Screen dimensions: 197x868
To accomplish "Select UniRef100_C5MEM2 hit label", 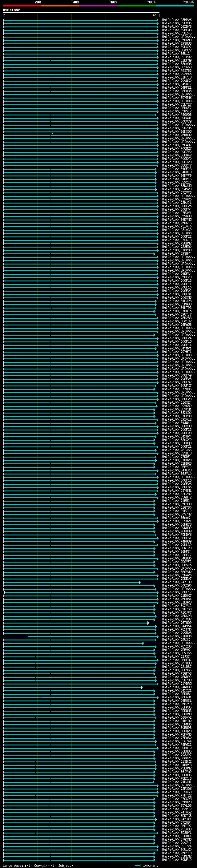I will (x=177, y=857).
